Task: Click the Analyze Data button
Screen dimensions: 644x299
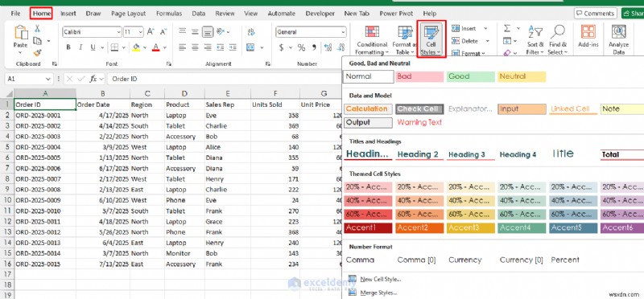Action: 618,39
